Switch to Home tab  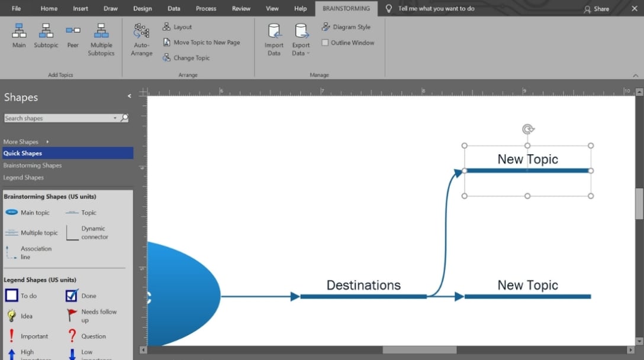[49, 8]
